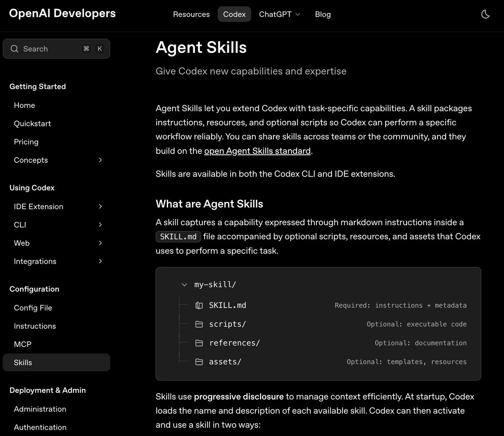Toggle dark mode with the moon icon

click(x=485, y=14)
